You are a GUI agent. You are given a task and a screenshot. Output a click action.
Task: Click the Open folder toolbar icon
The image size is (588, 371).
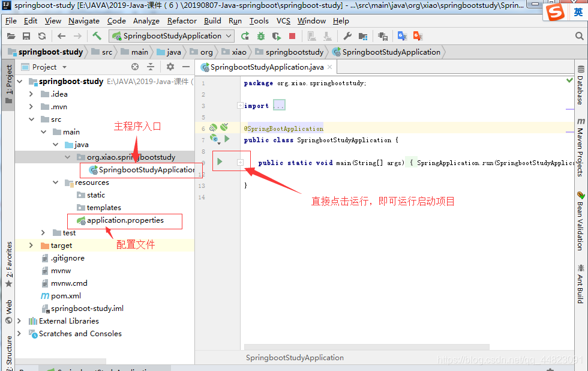pyautogui.click(x=11, y=36)
